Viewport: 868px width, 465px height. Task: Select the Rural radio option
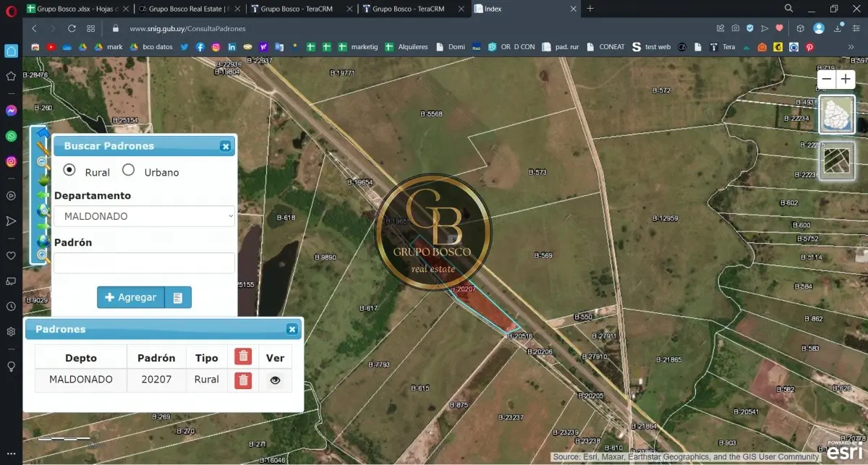(69, 170)
